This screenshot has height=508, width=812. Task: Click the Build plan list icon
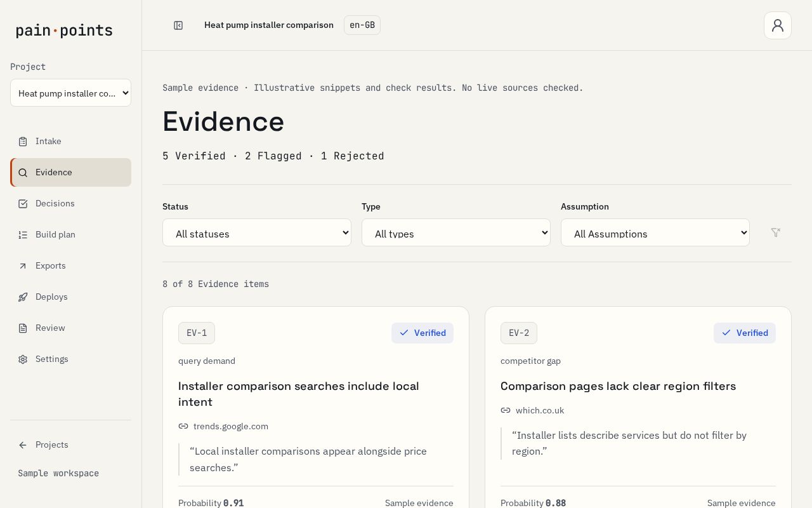click(23, 235)
